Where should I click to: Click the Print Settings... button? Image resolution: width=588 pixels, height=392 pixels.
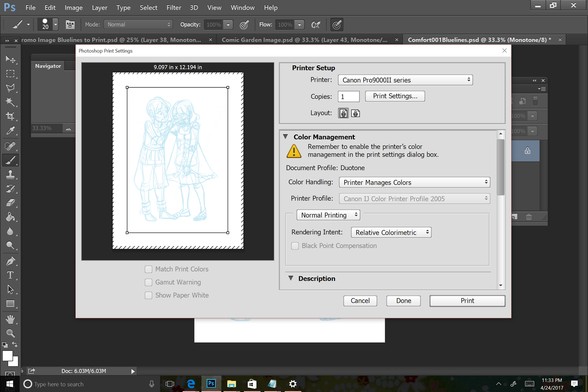tap(395, 96)
